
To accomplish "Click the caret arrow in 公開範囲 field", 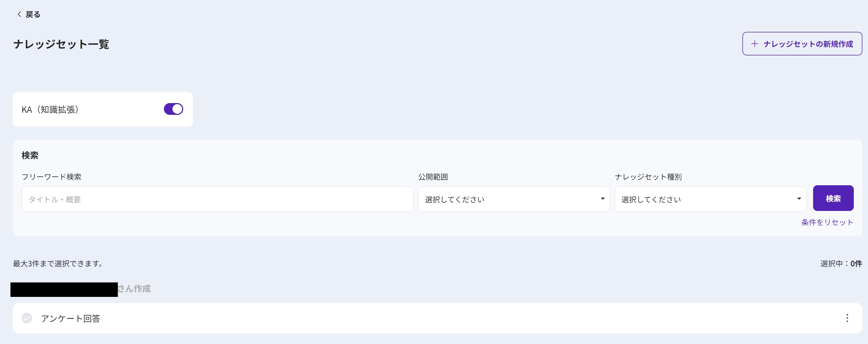I will click(603, 199).
